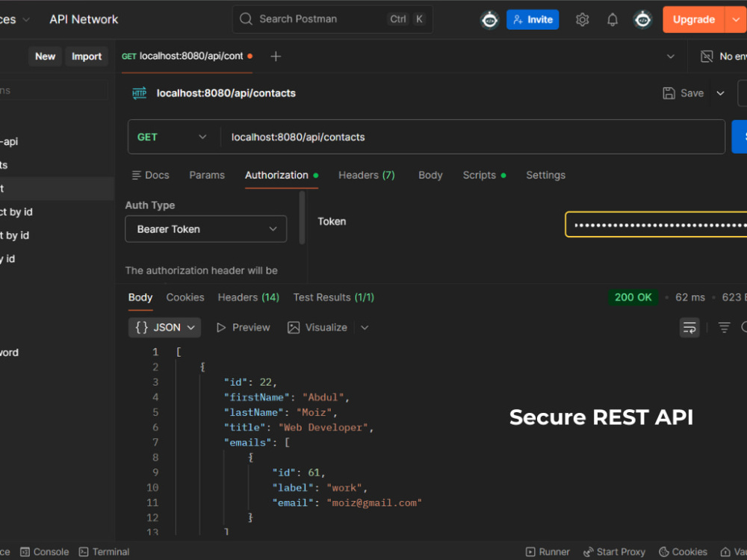Select the response Body tab
This screenshot has height=560, width=747.
[140, 298]
